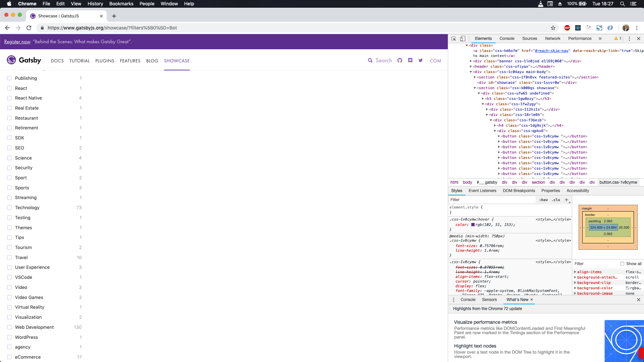Check the React Native filter checkbox

(x=9, y=98)
